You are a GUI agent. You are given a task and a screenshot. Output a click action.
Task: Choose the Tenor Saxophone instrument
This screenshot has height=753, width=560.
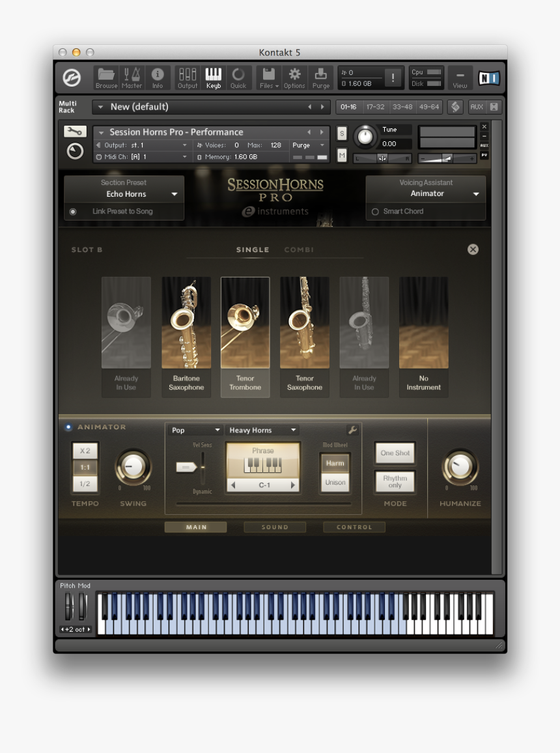305,337
